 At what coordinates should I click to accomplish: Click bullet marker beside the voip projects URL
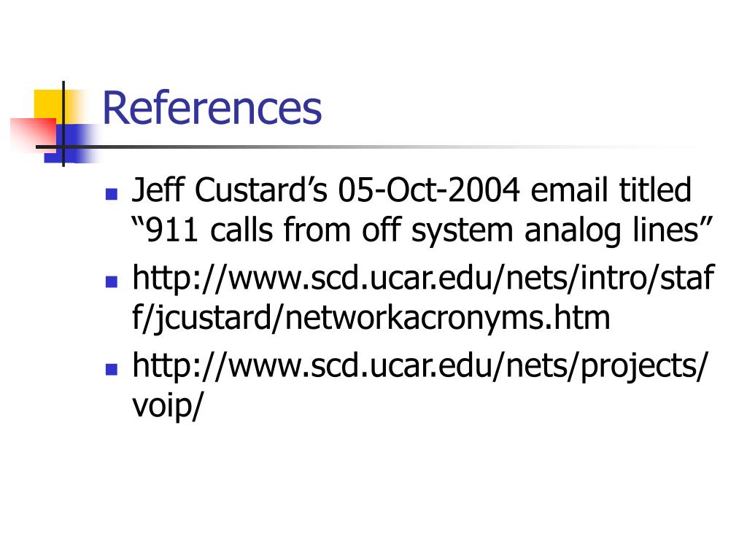tap(111, 369)
